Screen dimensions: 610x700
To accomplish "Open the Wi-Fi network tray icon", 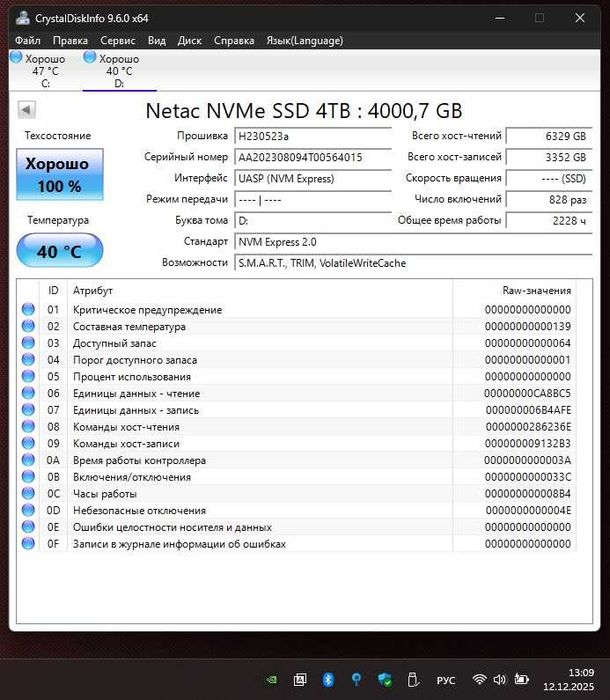I will tap(480, 679).
